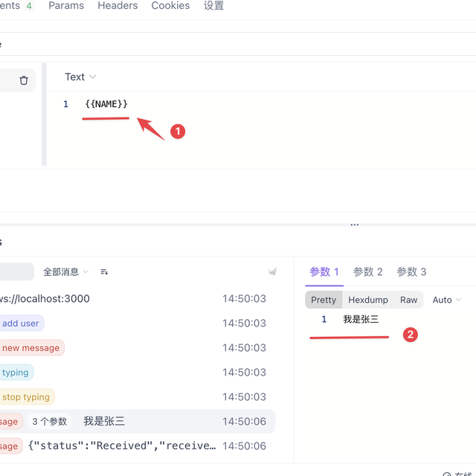Open the Text format dropdown
This screenshot has height=476, width=476.
click(x=80, y=77)
